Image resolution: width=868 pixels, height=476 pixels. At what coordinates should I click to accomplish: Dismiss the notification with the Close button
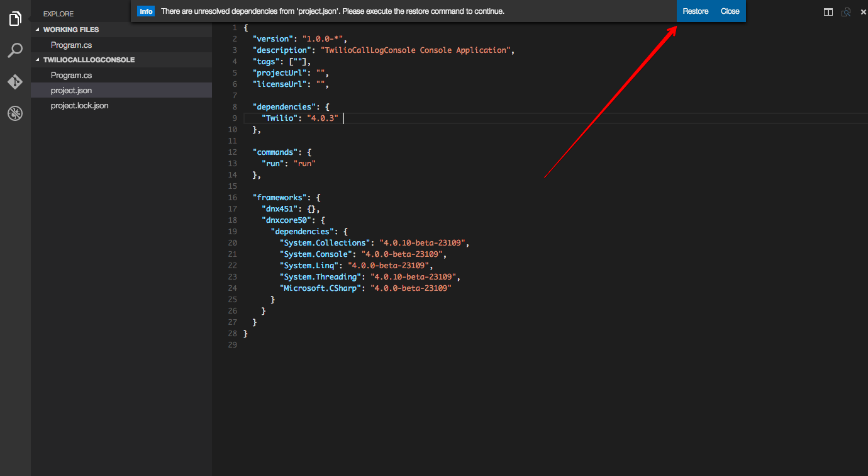pos(730,11)
